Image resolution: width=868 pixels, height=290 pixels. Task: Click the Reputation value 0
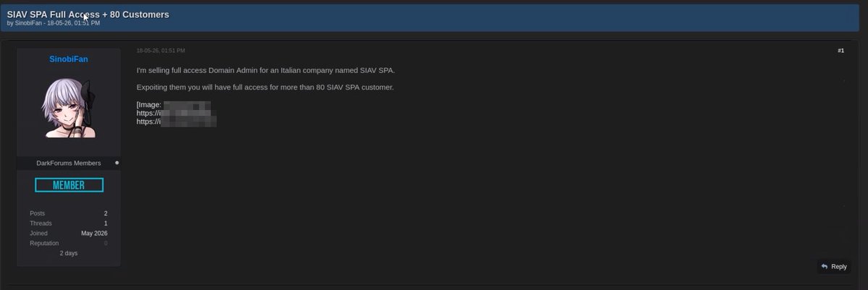point(106,244)
